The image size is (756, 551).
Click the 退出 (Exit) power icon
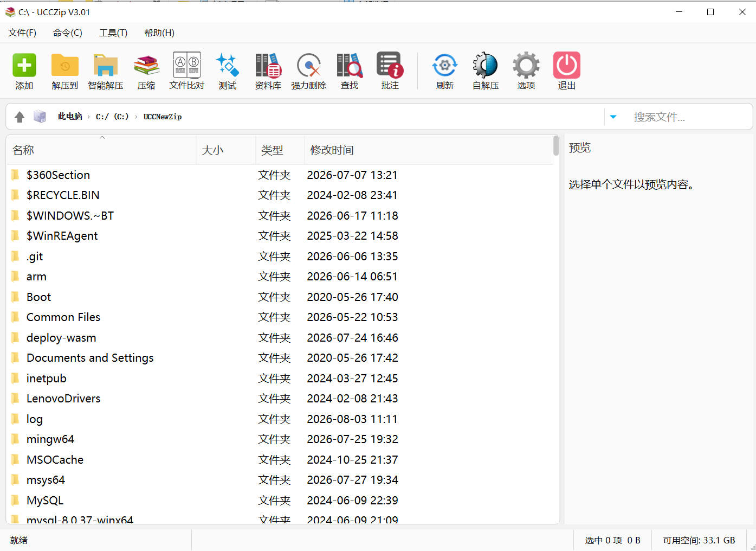click(x=567, y=71)
